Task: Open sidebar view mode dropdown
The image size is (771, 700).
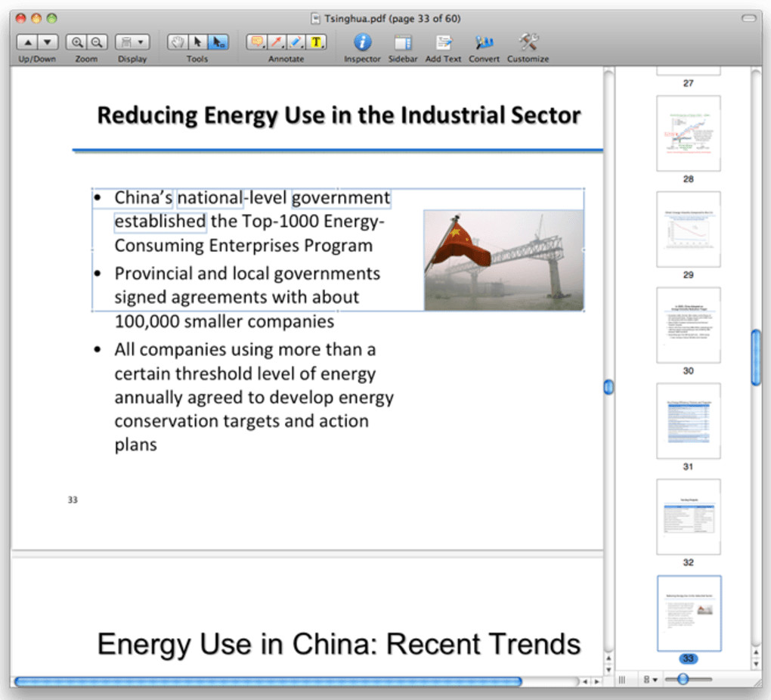Action: click(x=650, y=680)
